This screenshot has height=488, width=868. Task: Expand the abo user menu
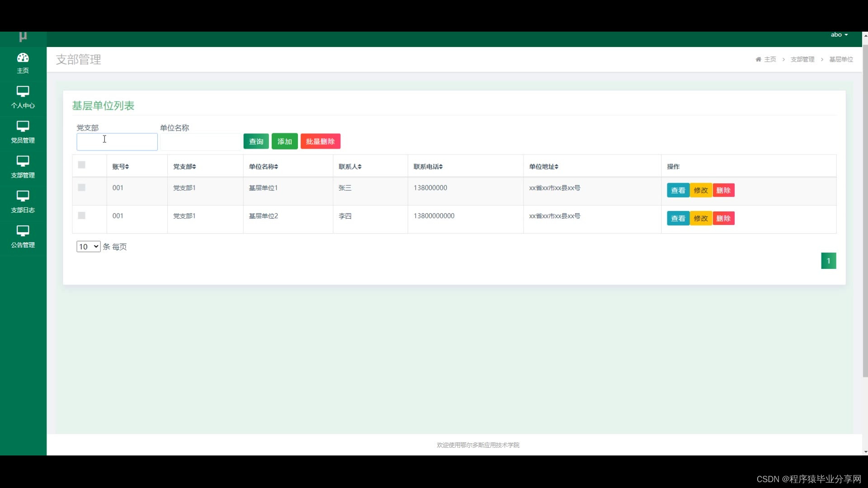(839, 35)
